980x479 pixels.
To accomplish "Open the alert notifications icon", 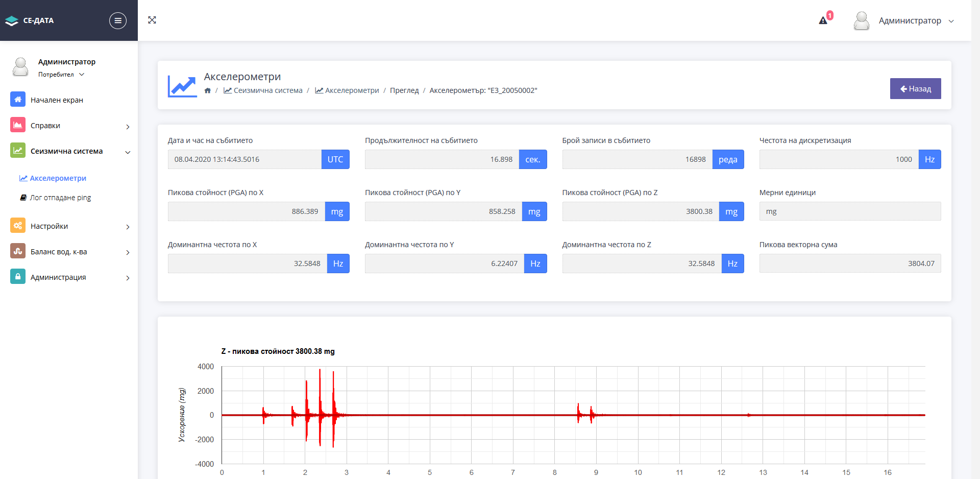I will [823, 20].
